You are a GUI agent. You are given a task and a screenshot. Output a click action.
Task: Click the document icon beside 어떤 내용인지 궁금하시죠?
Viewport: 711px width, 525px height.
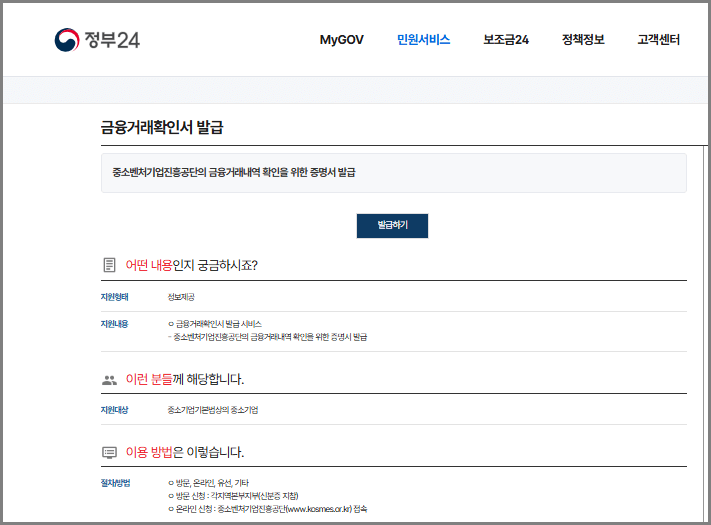tap(109, 265)
